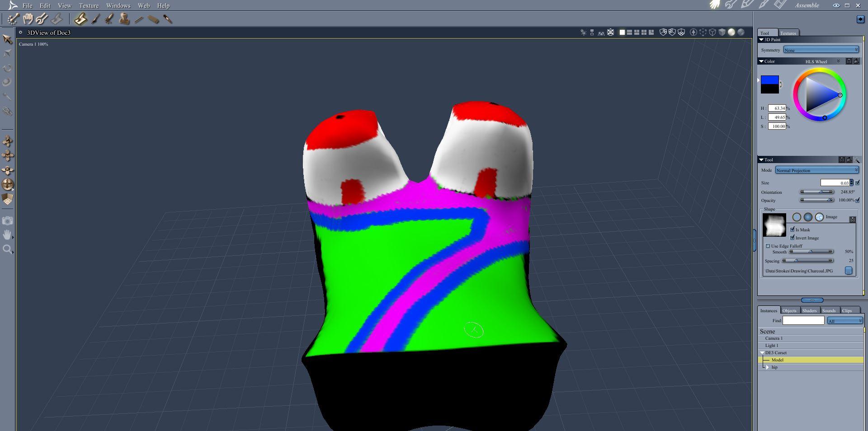Collapse right panel with blue arrow button

pyautogui.click(x=860, y=19)
